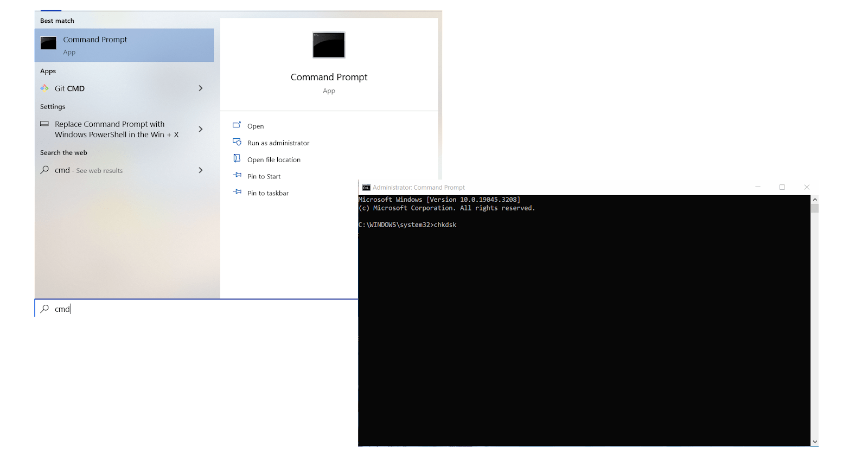The width and height of the screenshot is (868, 468).
Task: Choose Pin to taskbar
Action: coord(268,194)
